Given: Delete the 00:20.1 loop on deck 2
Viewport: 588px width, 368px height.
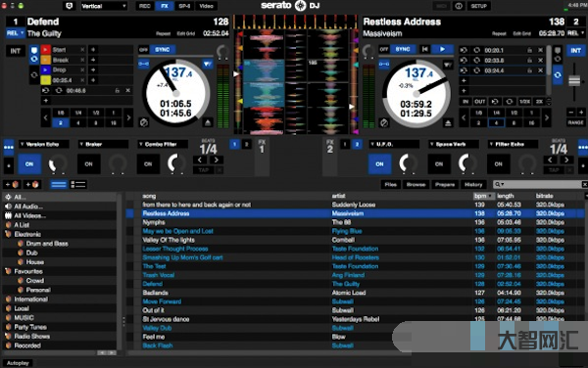Looking at the screenshot, I should (x=540, y=50).
